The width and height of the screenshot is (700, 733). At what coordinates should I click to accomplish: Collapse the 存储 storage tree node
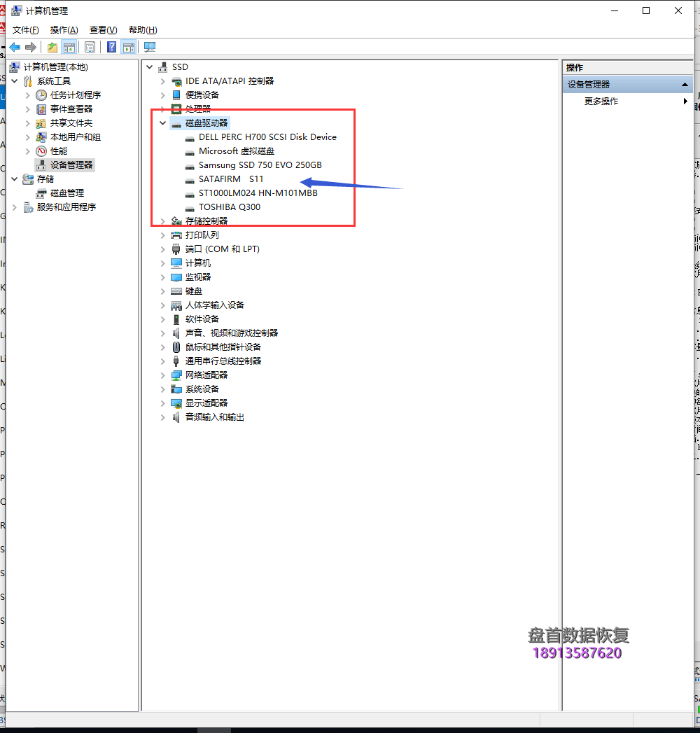15,179
